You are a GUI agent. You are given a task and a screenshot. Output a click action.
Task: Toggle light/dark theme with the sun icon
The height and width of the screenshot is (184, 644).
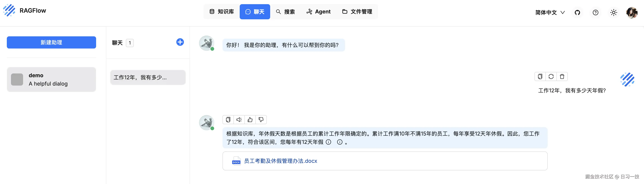614,12
